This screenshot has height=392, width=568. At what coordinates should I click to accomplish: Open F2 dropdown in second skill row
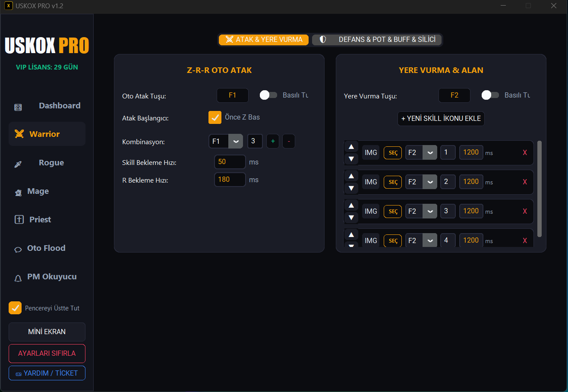(x=429, y=182)
